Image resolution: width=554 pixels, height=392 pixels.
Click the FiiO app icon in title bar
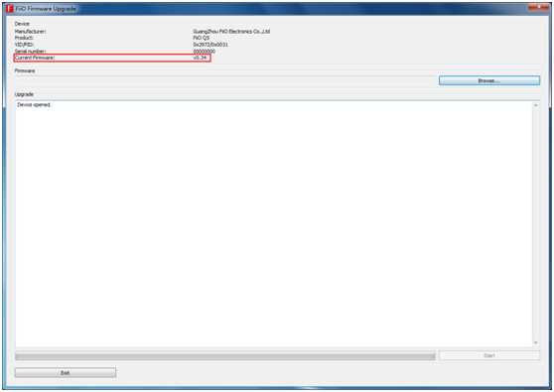(x=10, y=9)
